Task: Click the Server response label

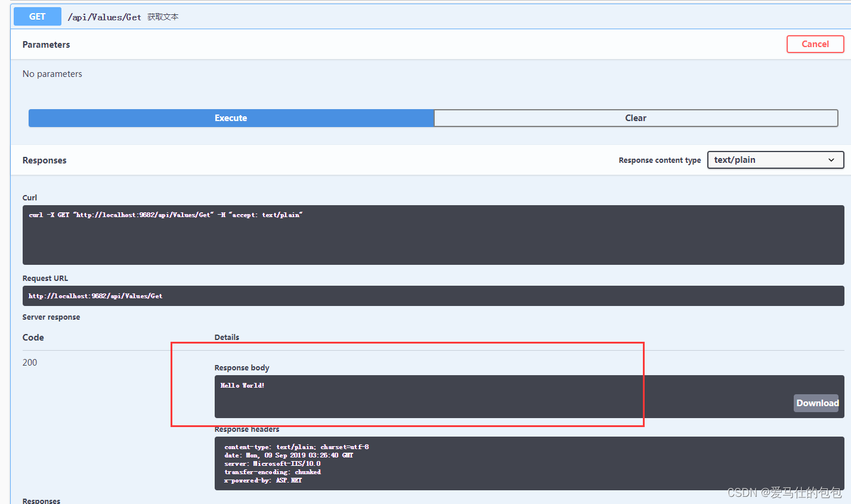Action: coord(51,317)
